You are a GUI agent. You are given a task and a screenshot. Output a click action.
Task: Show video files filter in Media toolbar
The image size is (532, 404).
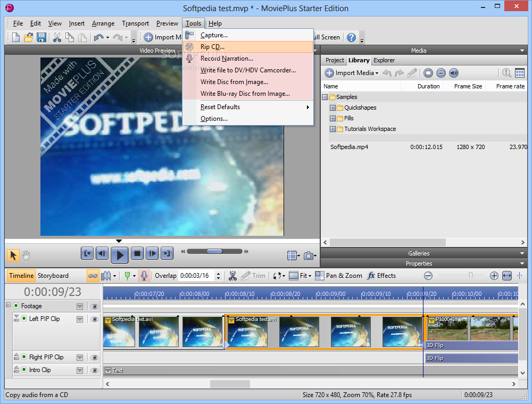(428, 72)
